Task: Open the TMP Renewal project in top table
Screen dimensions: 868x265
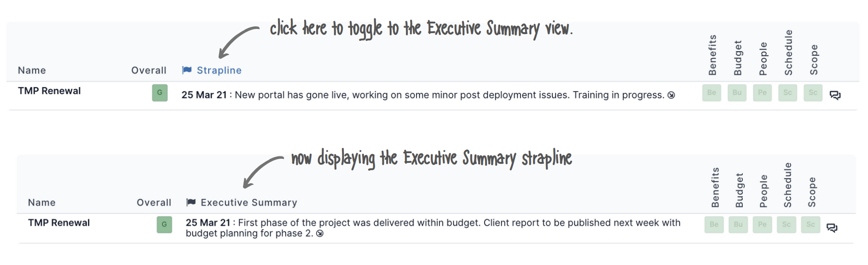Action: [x=49, y=91]
